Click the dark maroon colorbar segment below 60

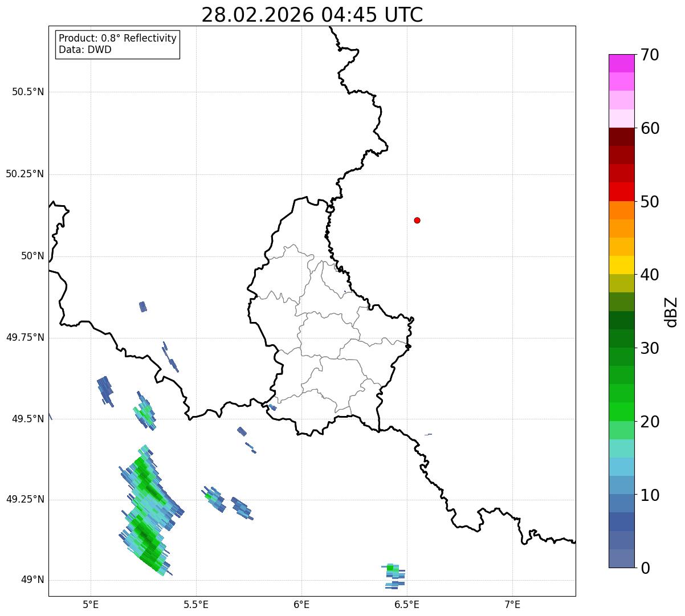point(622,137)
